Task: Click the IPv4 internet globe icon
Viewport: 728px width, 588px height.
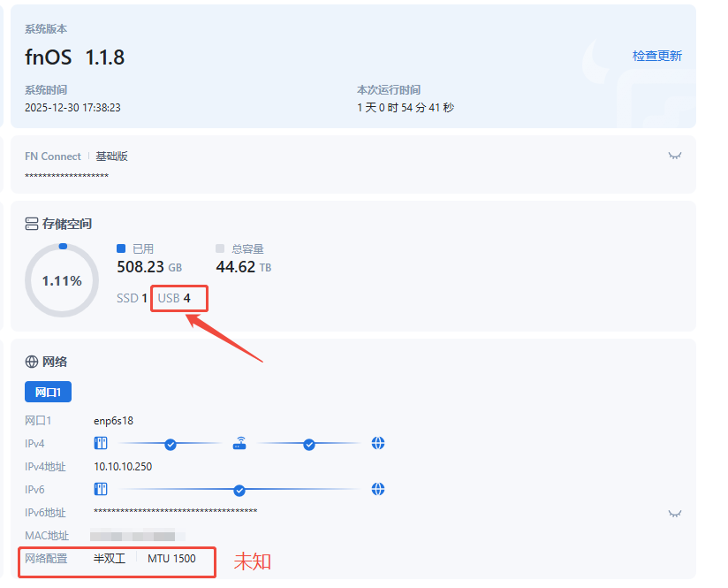Action: pyautogui.click(x=378, y=443)
